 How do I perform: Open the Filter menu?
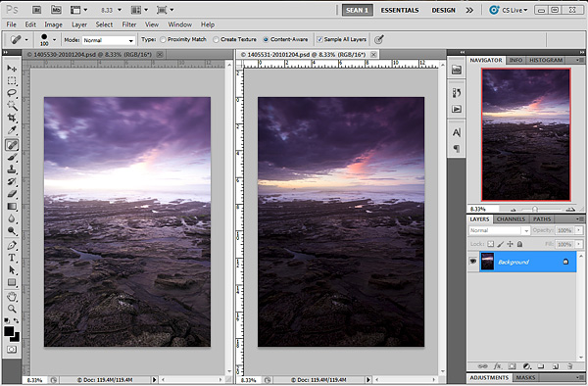[129, 24]
